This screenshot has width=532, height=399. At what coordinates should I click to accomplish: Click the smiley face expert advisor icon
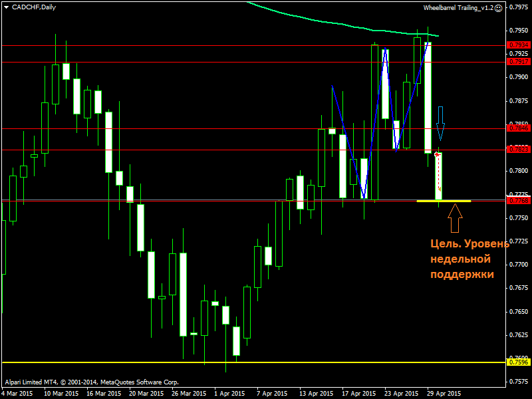(x=498, y=8)
